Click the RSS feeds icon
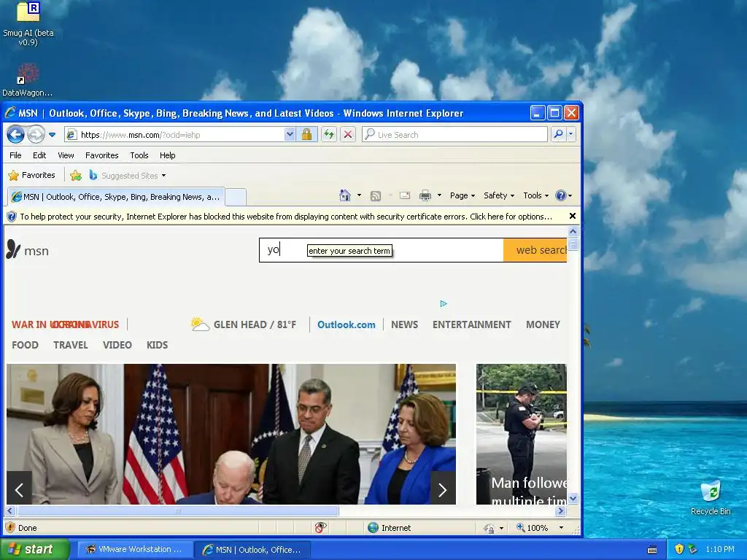This screenshot has height=560, width=747. tap(376, 195)
